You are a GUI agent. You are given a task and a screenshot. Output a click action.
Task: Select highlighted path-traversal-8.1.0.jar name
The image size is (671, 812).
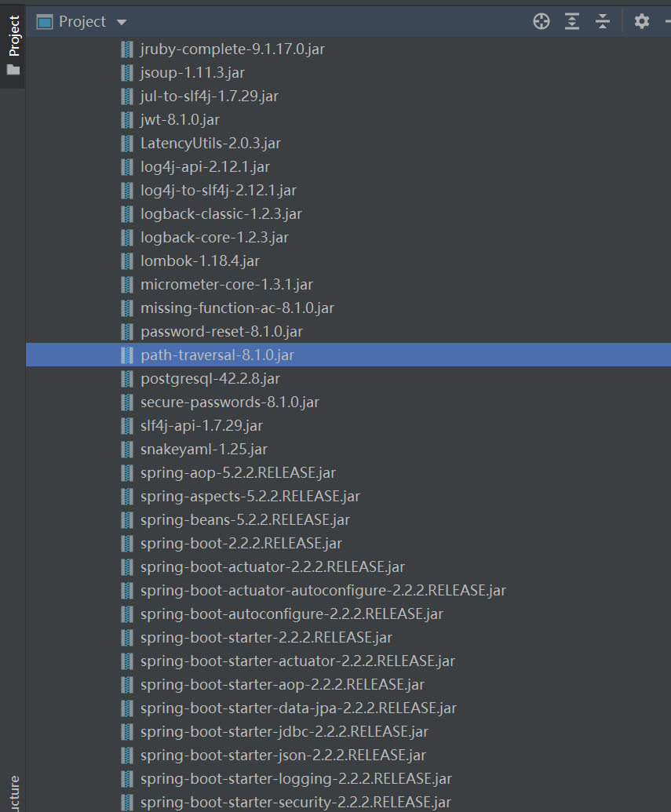tap(217, 355)
